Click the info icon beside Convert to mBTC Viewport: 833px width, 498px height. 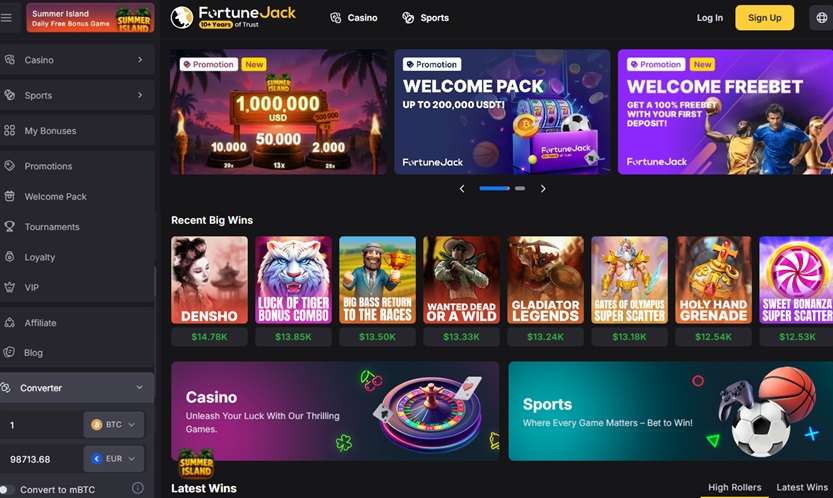138,488
